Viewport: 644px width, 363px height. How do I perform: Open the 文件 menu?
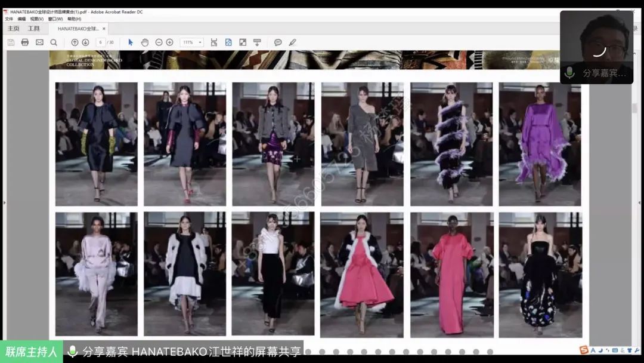click(9, 19)
